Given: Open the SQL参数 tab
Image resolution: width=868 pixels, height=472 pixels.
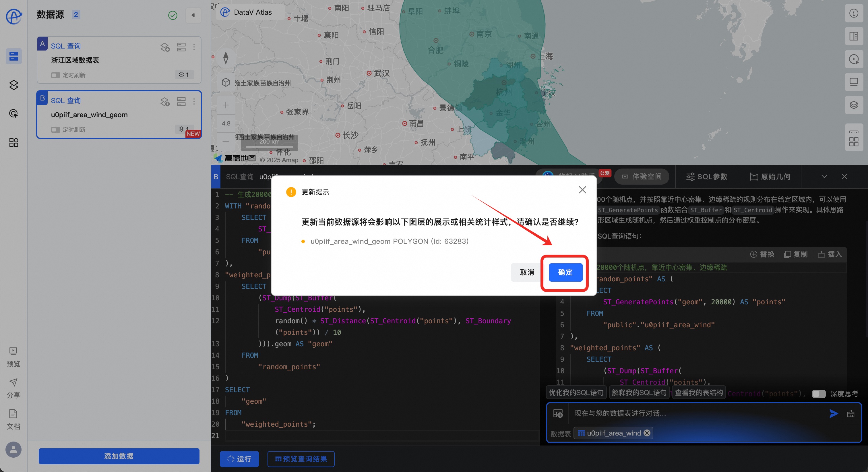Looking at the screenshot, I should 707,177.
